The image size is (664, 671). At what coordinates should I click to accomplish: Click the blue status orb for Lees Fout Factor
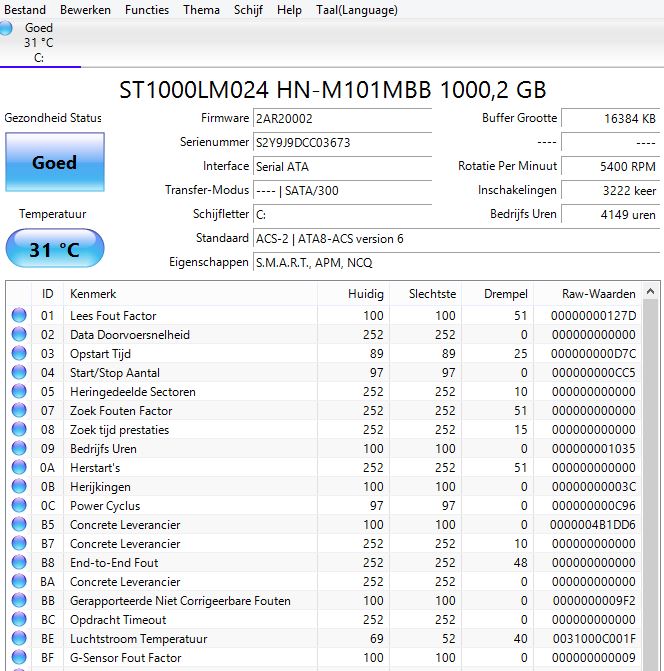point(19,316)
